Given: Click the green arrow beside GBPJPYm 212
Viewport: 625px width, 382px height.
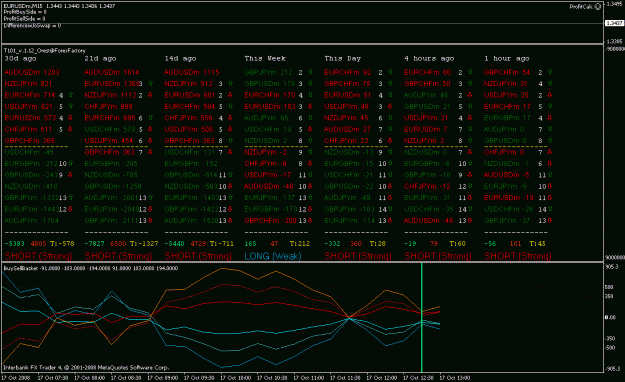Looking at the screenshot, I should tap(311, 72).
